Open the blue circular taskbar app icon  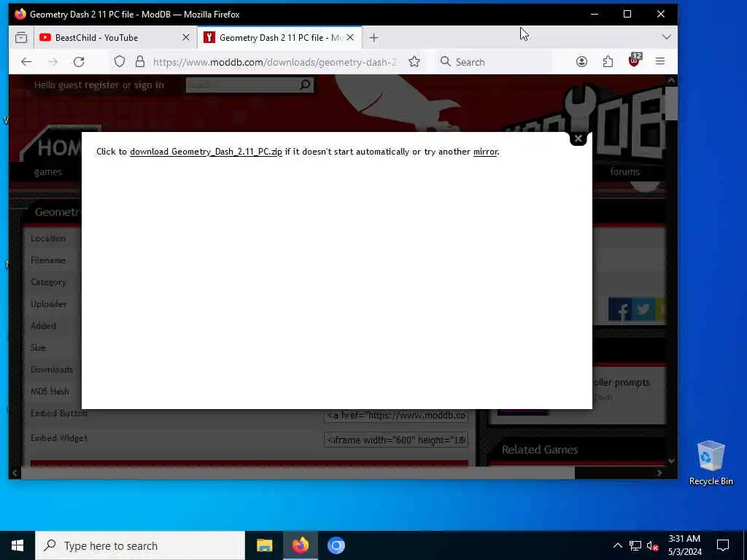(x=336, y=545)
